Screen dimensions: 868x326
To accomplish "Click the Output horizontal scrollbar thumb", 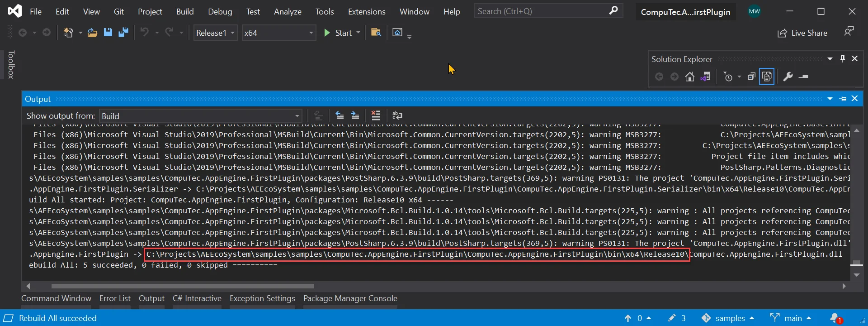I will [182, 286].
